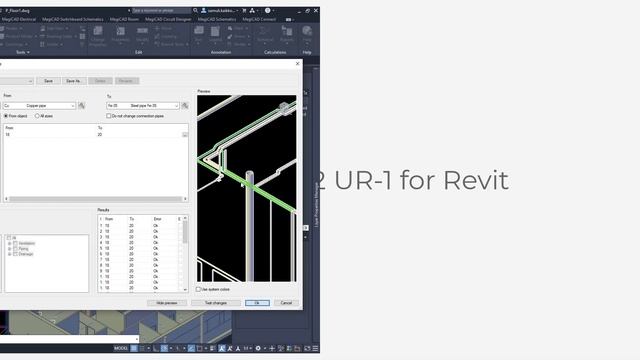The image size is (640, 360).
Task: Click the plus annotation monitor icon in status bar
Action: (272, 348)
